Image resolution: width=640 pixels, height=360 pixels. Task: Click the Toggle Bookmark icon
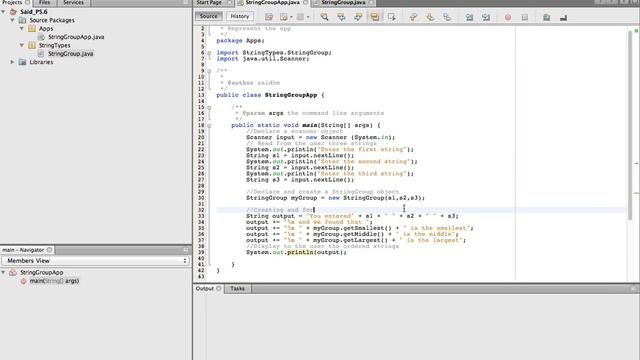(x=447, y=17)
